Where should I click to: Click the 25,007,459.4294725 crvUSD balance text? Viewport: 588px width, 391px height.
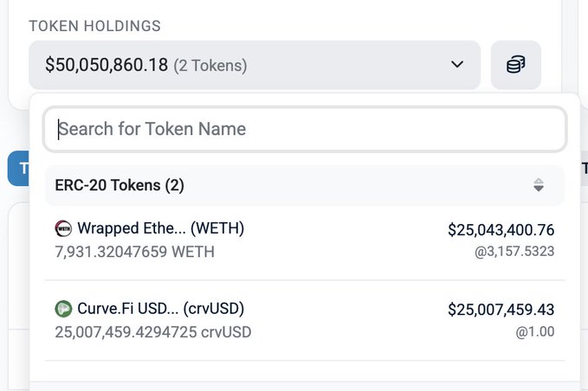point(152,331)
